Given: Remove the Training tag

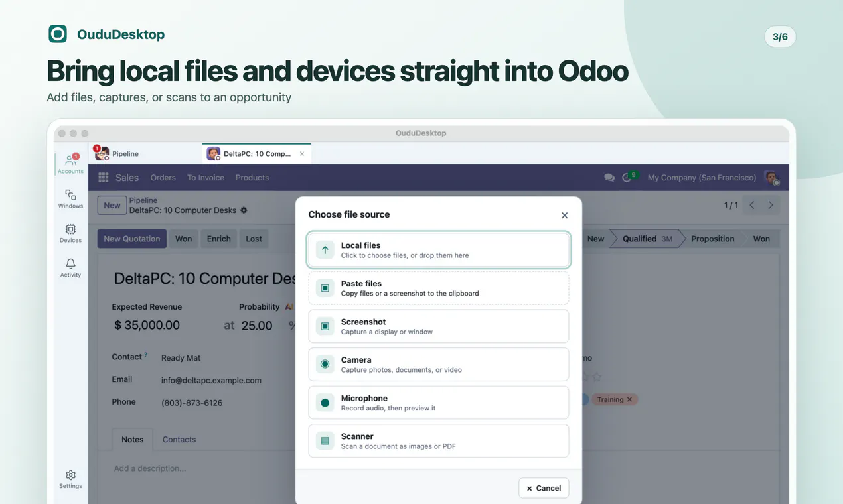Looking at the screenshot, I should point(630,399).
